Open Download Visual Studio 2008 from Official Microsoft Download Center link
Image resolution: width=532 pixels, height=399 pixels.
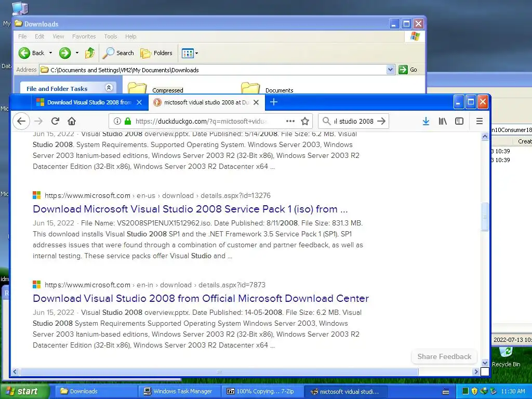[201, 298]
